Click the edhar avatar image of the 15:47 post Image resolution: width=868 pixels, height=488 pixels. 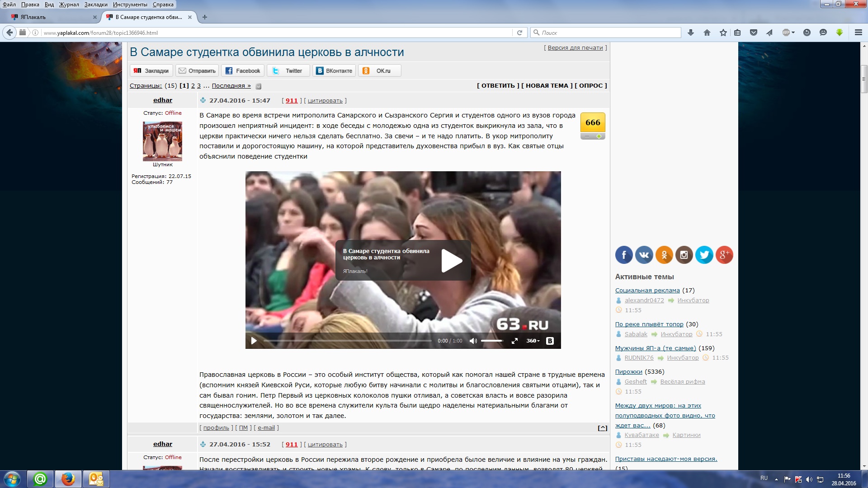point(163,141)
